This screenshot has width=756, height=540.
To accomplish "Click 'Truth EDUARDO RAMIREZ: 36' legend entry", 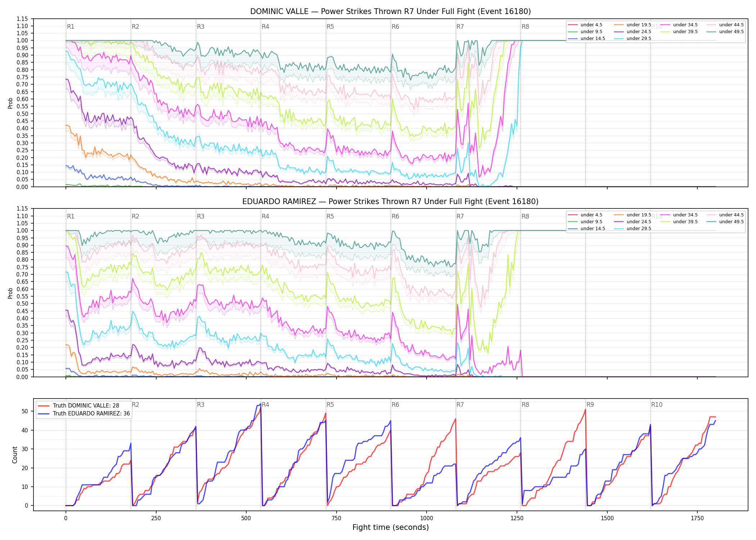I will 91,414.
